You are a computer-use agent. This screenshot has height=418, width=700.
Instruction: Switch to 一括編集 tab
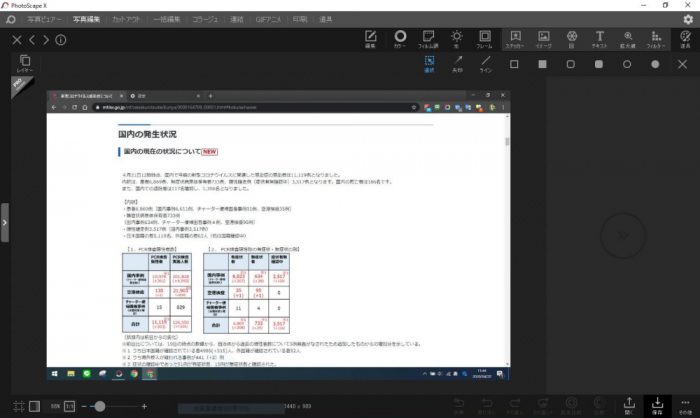(167, 20)
